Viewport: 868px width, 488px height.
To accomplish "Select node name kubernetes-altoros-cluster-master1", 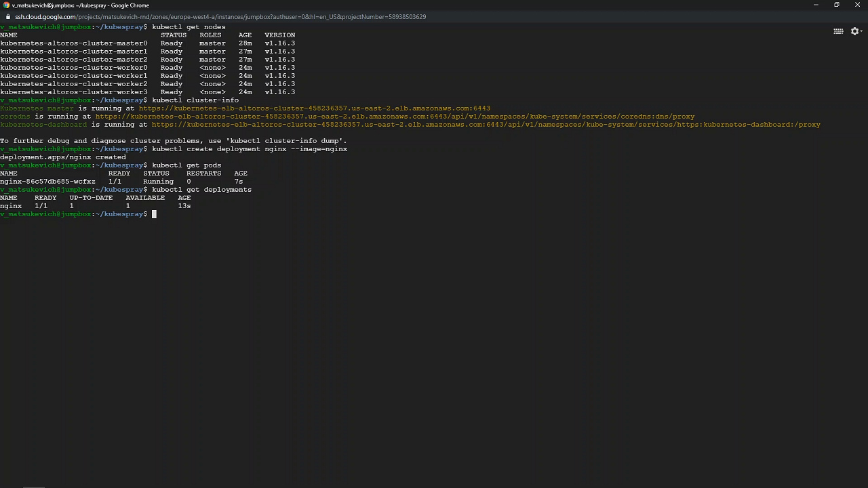I will point(73,52).
